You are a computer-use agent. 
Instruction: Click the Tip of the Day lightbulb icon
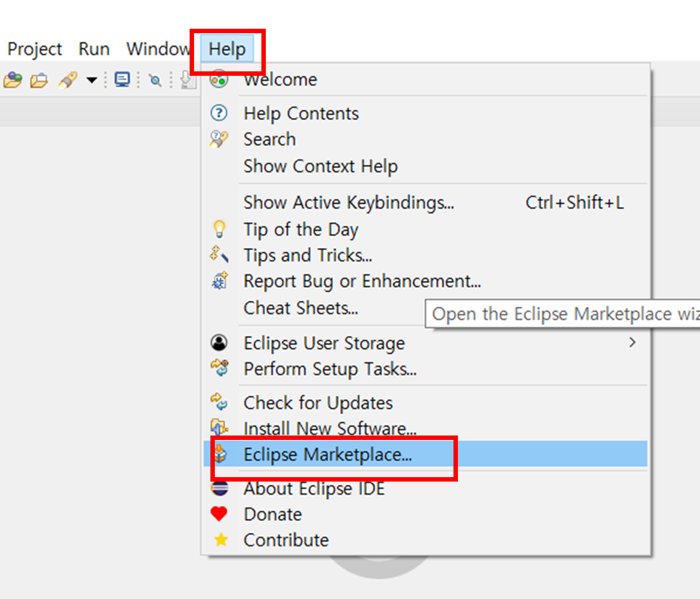tap(219, 229)
